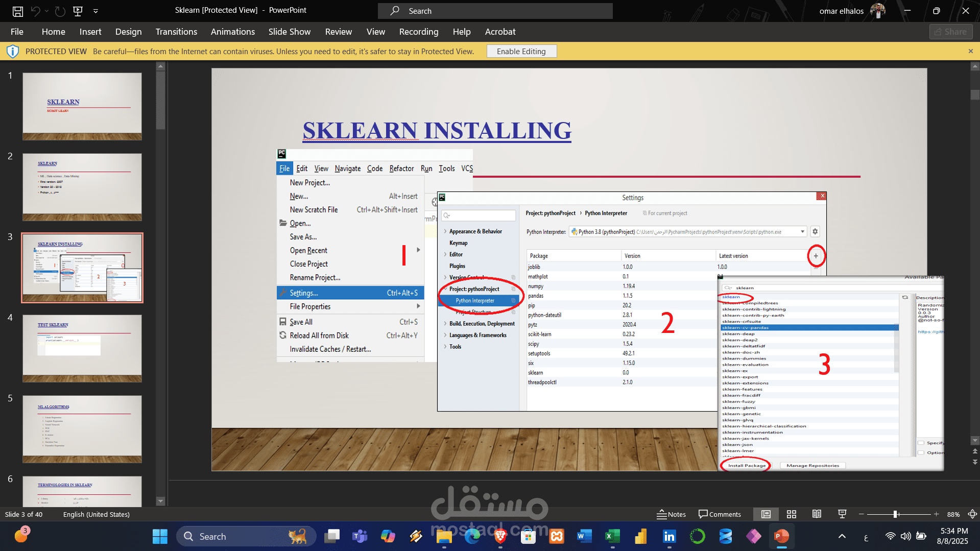
Task: Open Brave browser from the taskbar
Action: (500, 536)
